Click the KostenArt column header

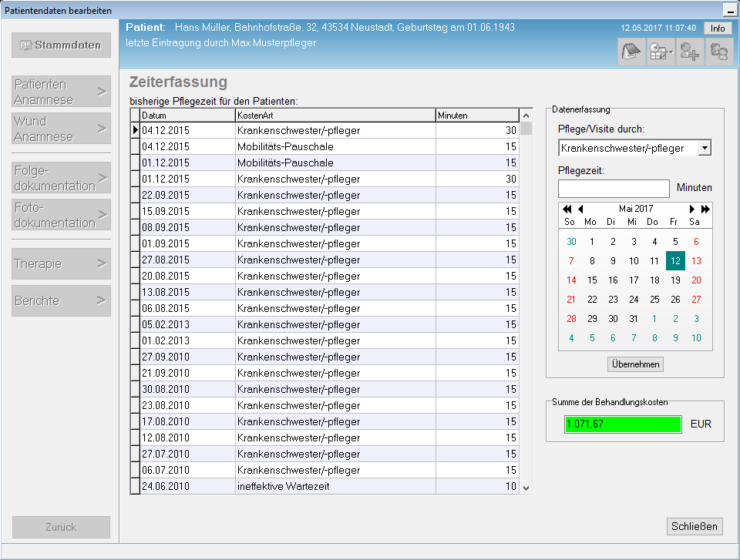tap(335, 116)
